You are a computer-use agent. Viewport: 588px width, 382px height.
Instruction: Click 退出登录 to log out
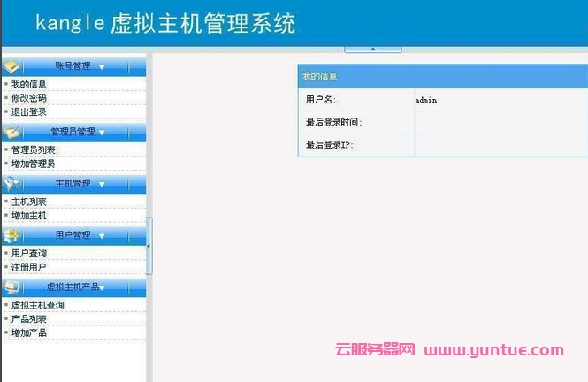pos(29,112)
